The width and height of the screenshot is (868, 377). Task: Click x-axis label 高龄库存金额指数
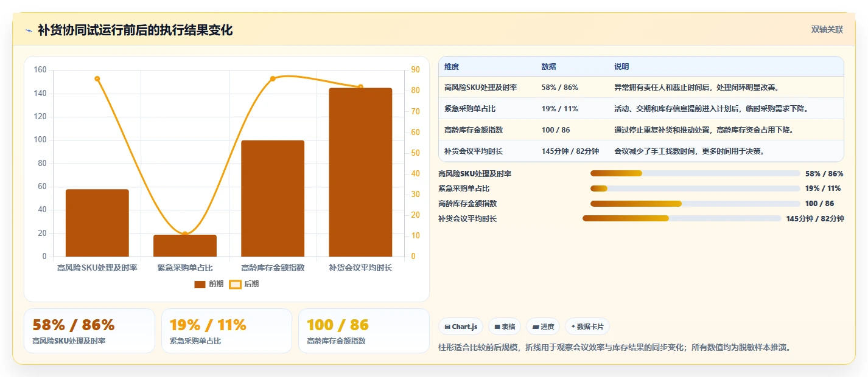click(x=273, y=268)
